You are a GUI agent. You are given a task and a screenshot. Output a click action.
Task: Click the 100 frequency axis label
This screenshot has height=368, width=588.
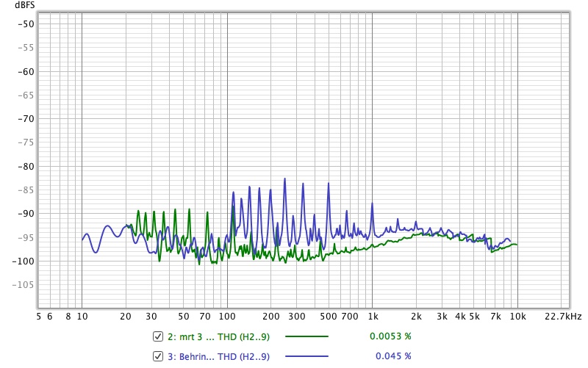click(227, 317)
